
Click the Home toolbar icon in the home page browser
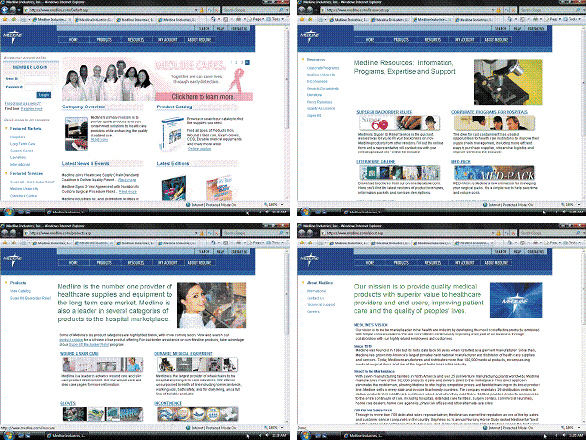[x=213, y=19]
